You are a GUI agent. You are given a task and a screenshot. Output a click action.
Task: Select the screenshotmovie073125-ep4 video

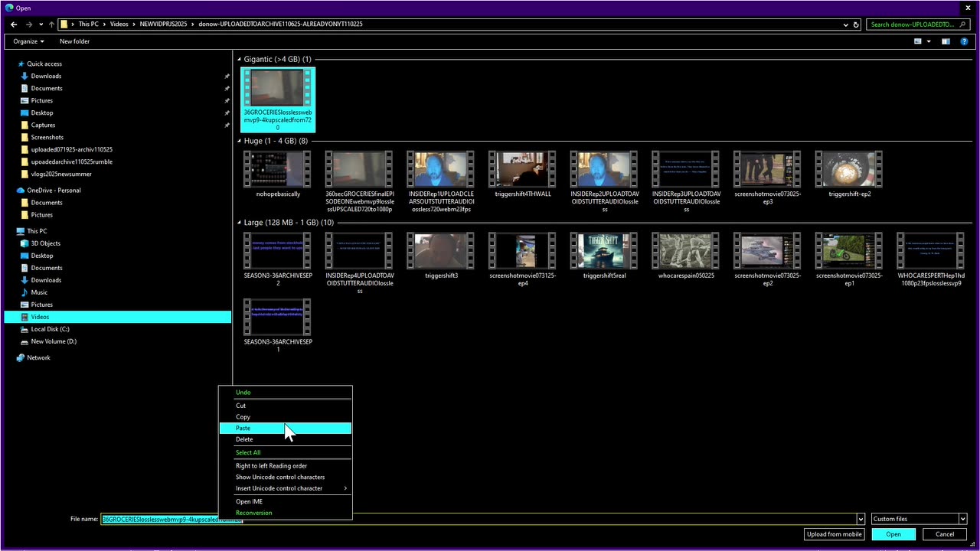523,260
